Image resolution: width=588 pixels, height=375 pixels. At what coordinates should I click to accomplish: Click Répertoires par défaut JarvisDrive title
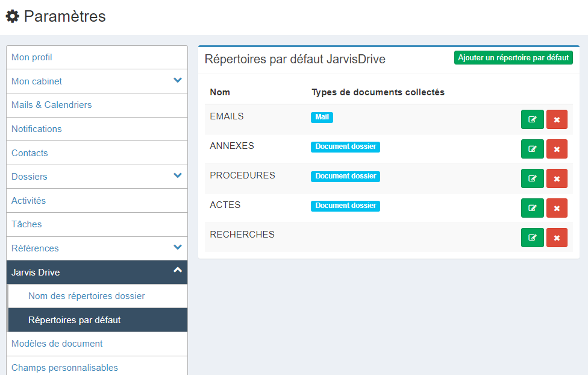(295, 59)
